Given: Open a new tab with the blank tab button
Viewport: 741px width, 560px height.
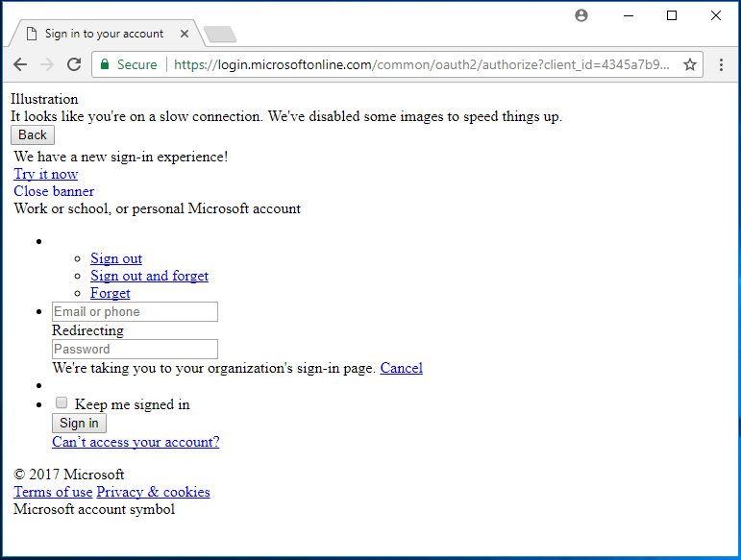Looking at the screenshot, I should (x=220, y=35).
